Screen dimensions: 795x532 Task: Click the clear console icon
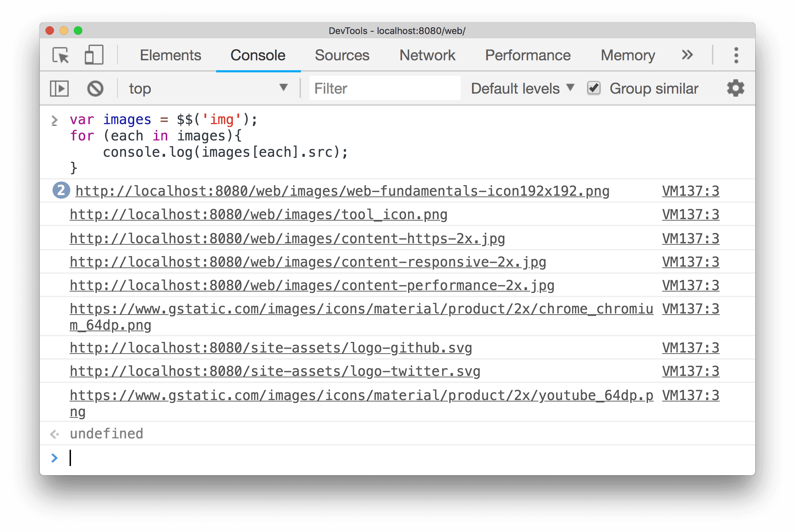coord(94,88)
